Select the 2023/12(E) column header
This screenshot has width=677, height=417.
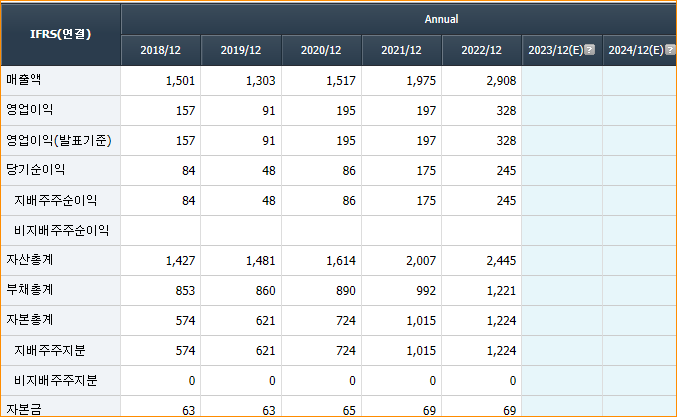[x=562, y=50]
